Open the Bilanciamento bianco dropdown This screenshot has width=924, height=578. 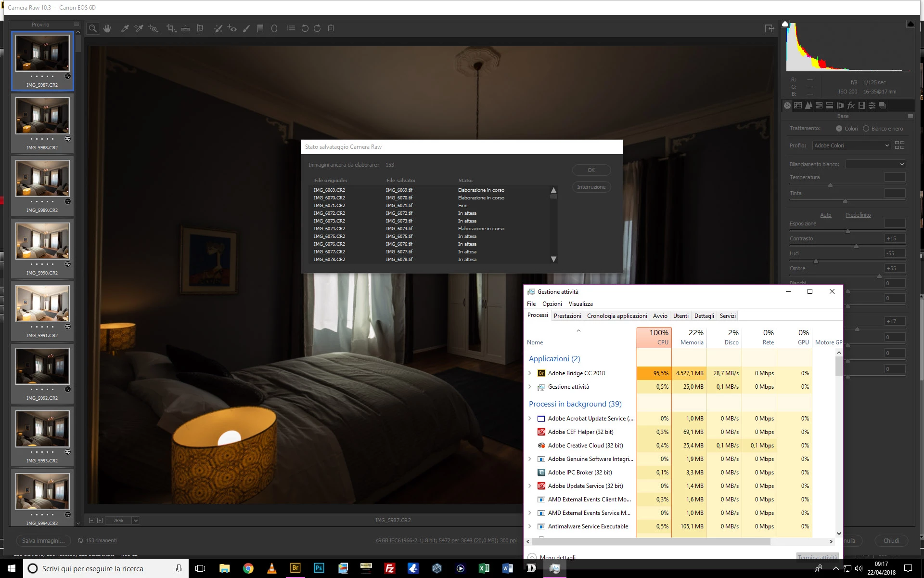pyautogui.click(x=875, y=164)
